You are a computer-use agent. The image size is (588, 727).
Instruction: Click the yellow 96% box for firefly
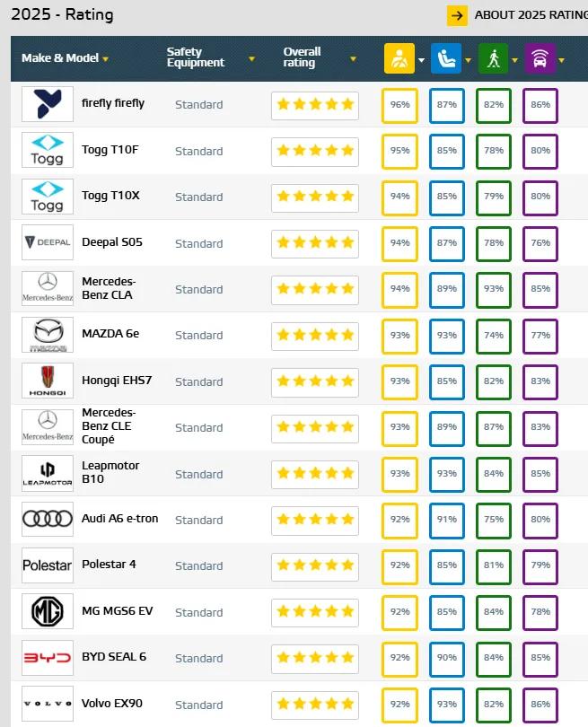click(399, 105)
